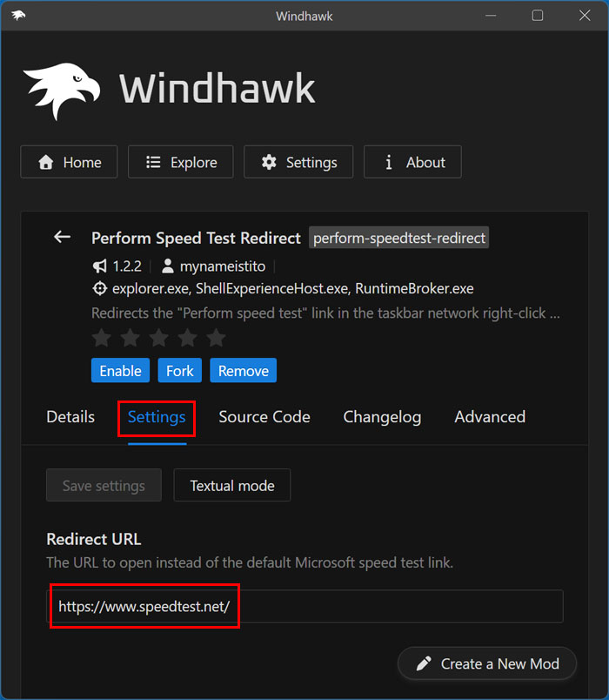Screen dimensions: 609x700
Task: Rate the mod with the fourth star
Action: pyautogui.click(x=187, y=338)
